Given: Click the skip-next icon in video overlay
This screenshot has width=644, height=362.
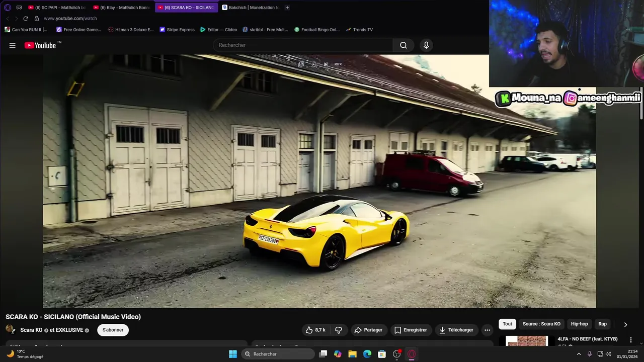Looking at the screenshot, I should (x=326, y=64).
